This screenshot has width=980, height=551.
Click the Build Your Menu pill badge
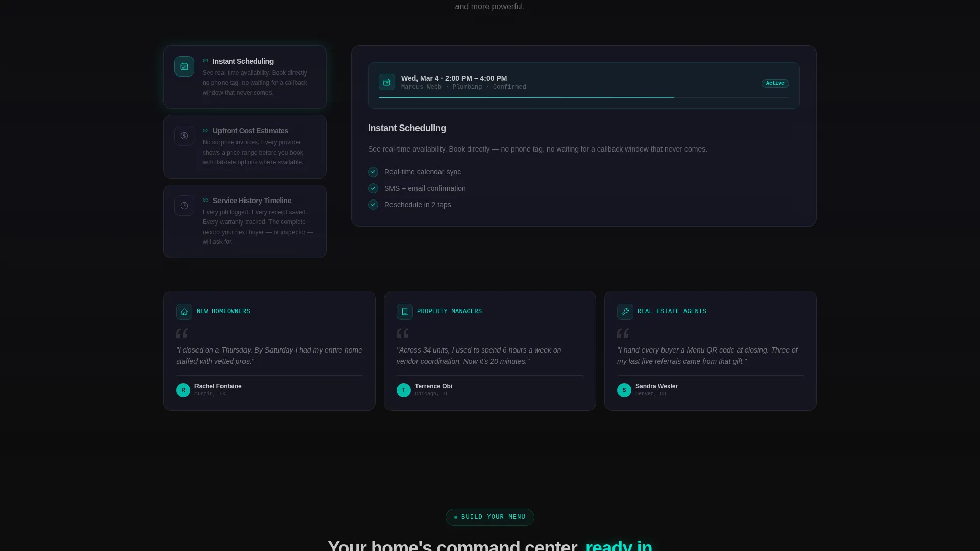point(490,517)
